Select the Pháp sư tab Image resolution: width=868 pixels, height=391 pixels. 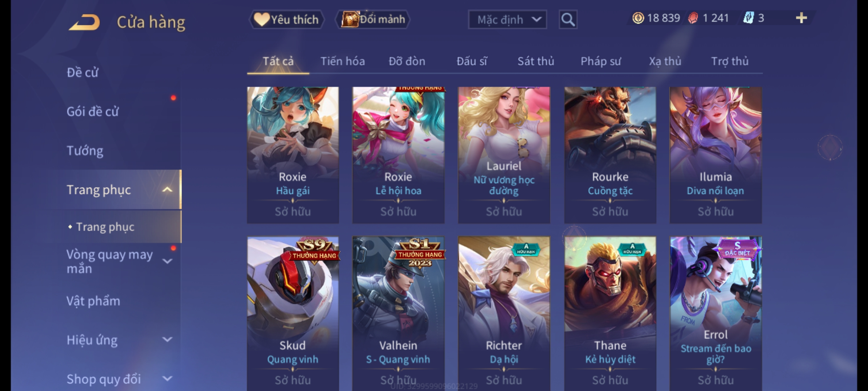601,61
